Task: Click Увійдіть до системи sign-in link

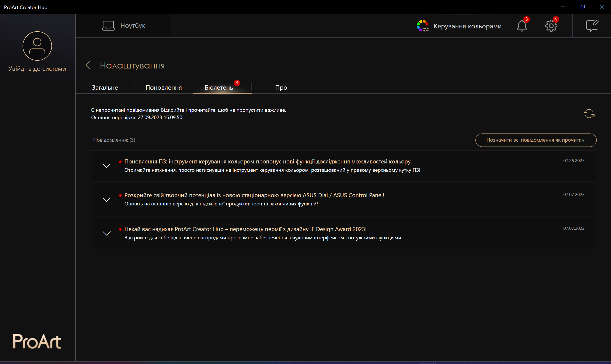Action: coord(37,69)
